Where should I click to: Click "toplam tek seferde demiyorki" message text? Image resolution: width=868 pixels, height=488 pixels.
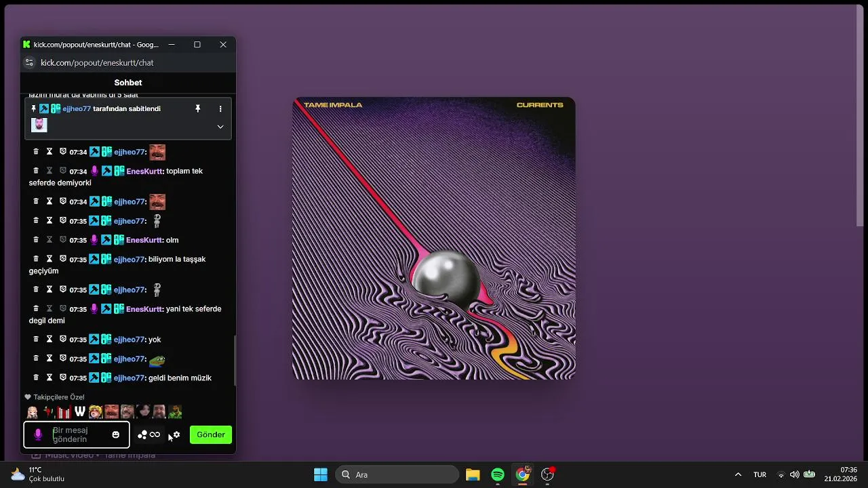click(x=116, y=177)
